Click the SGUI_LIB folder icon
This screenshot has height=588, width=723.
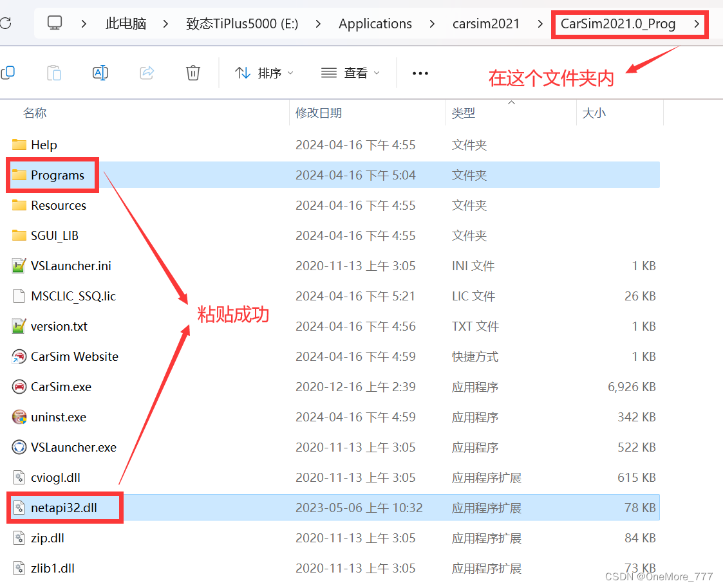[x=19, y=235]
